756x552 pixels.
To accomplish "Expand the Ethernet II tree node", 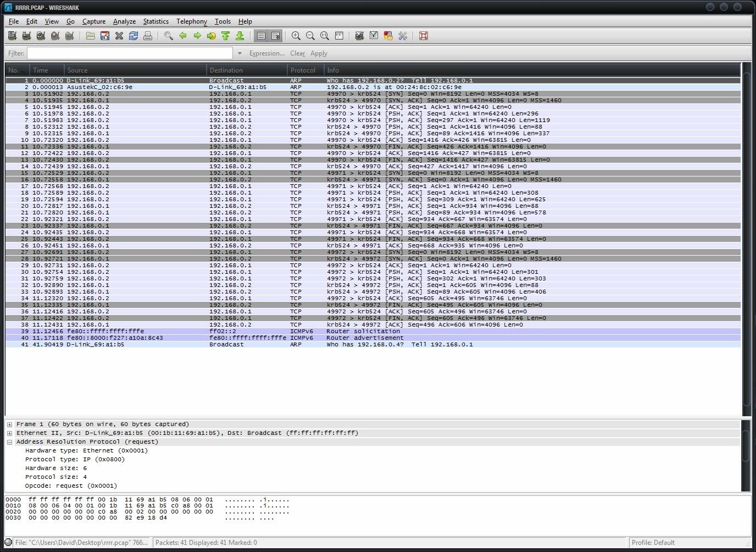I will [x=10, y=433].
